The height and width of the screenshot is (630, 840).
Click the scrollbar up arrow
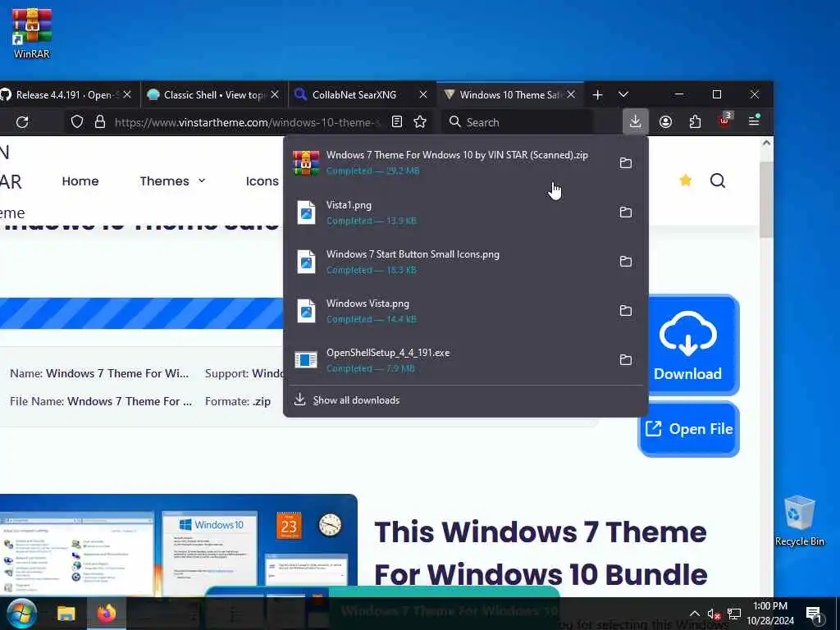pyautogui.click(x=766, y=143)
